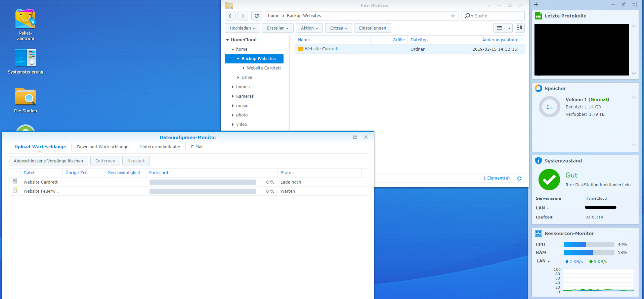Viewport: 644px width, 299px height.
Task: Collapse the home tree folder
Action: point(233,49)
